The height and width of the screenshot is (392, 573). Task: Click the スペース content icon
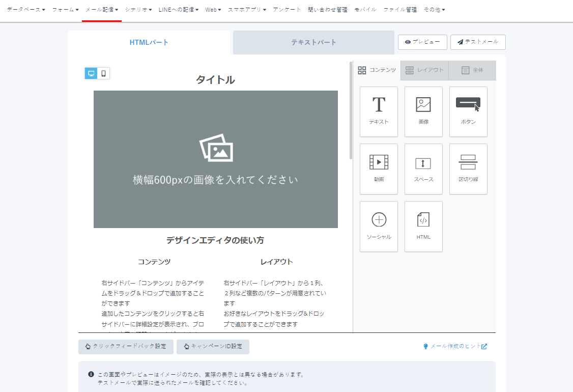423,169
